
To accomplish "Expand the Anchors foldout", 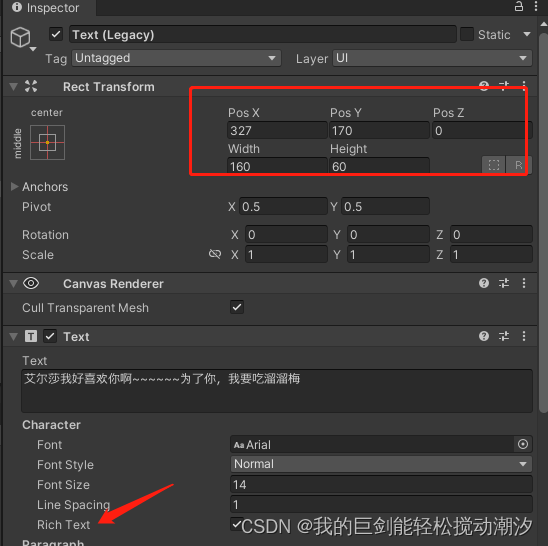I will coord(14,186).
